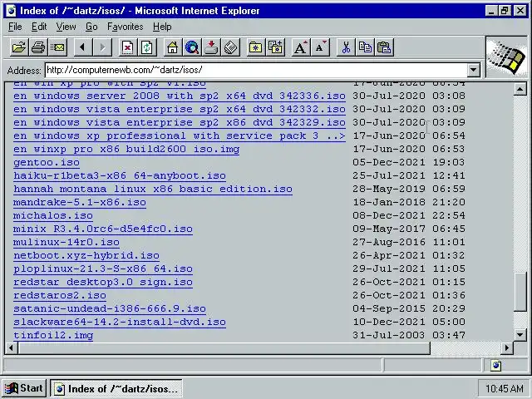This screenshot has width=532, height=399.
Task: Open the minix R3.4.0rc6 iso link
Action: click(x=103, y=229)
